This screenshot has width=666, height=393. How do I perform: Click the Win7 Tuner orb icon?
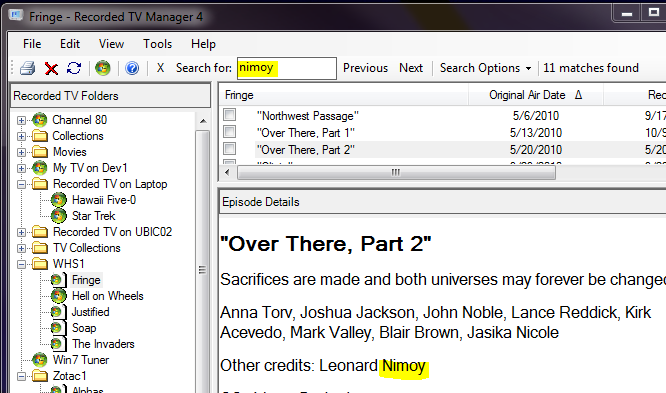(40, 360)
